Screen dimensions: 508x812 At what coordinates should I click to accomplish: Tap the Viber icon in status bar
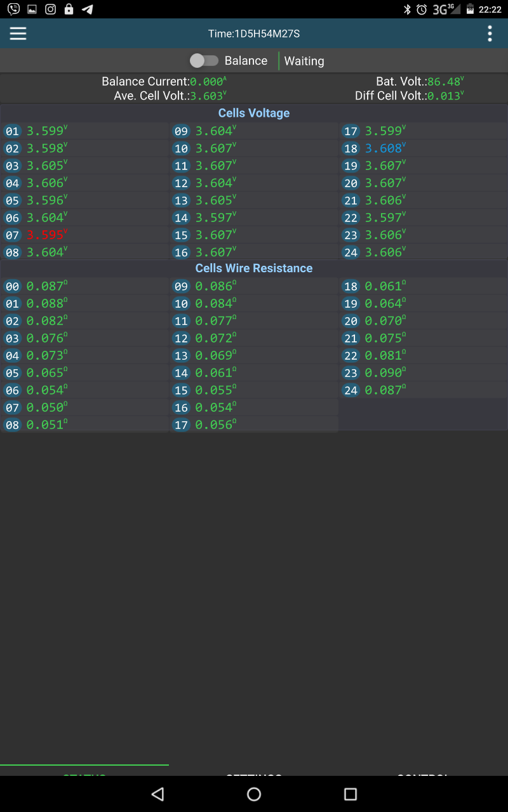click(x=13, y=10)
